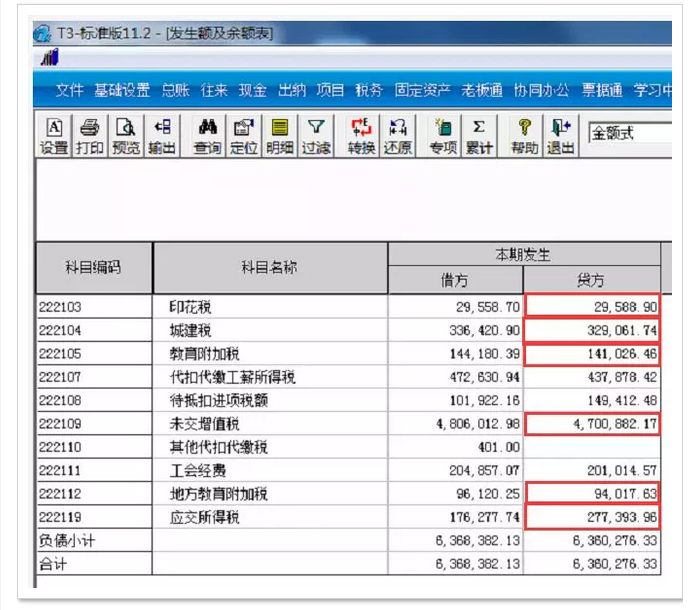Click the 累计 (Cumulative) sigma icon
This screenshot has height=610, width=695.
pyautogui.click(x=479, y=136)
